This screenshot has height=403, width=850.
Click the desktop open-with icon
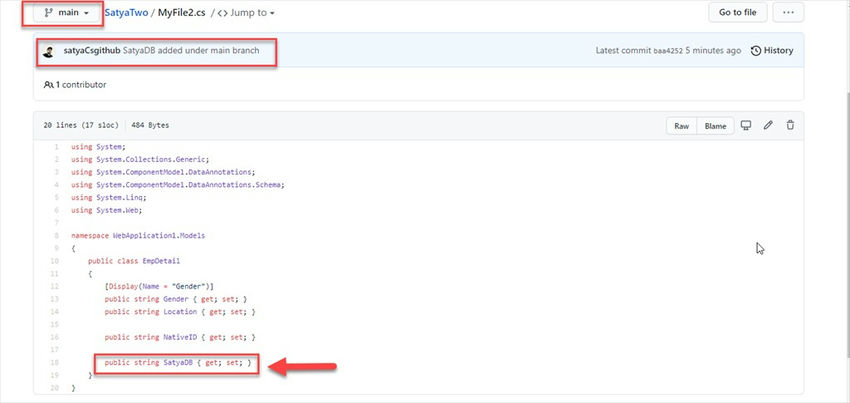(x=746, y=125)
